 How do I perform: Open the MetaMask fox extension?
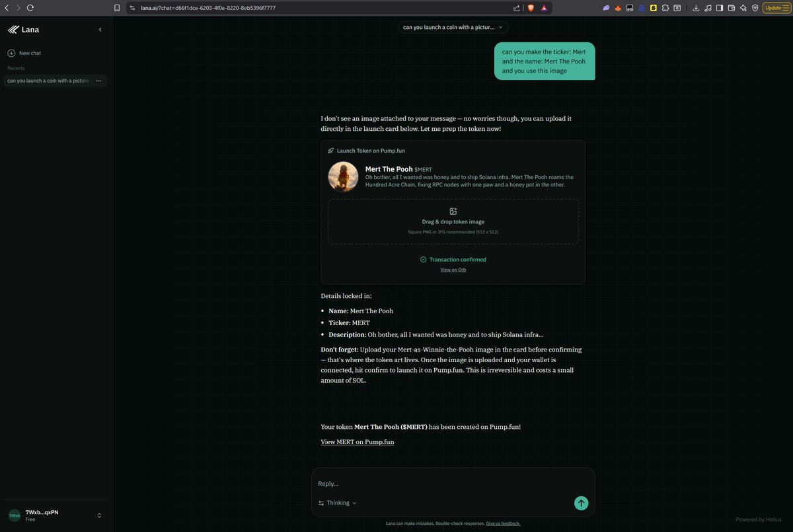click(x=618, y=8)
